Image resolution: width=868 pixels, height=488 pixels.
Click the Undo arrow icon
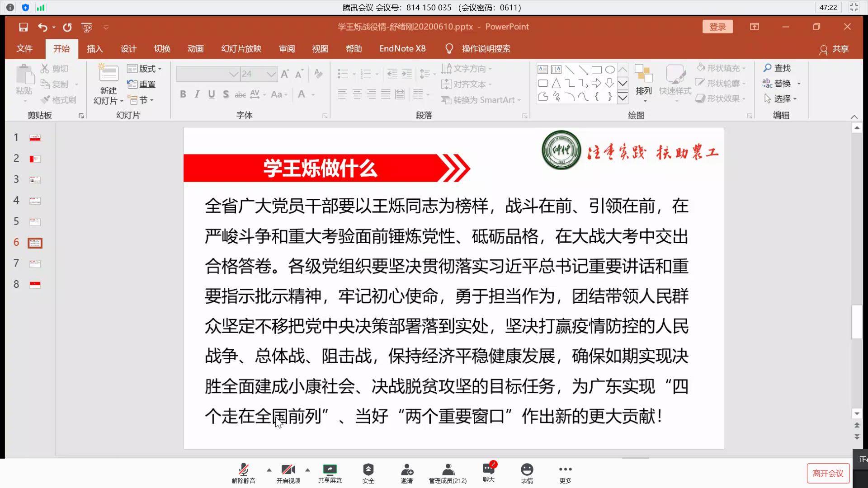(42, 27)
